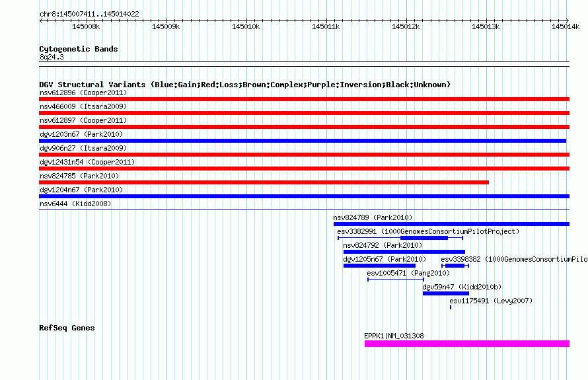This screenshot has height=380, width=588.
Task: Click the ruler's right arrowhead
Action: pyautogui.click(x=568, y=20)
